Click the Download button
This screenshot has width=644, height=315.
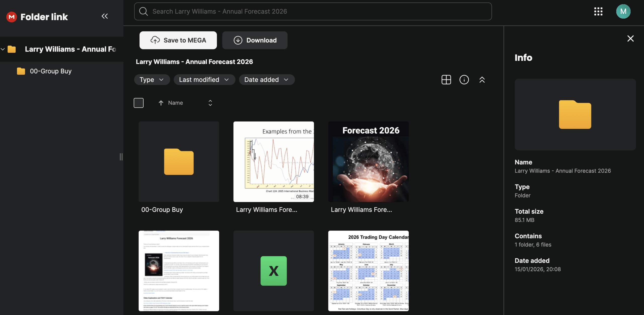255,40
